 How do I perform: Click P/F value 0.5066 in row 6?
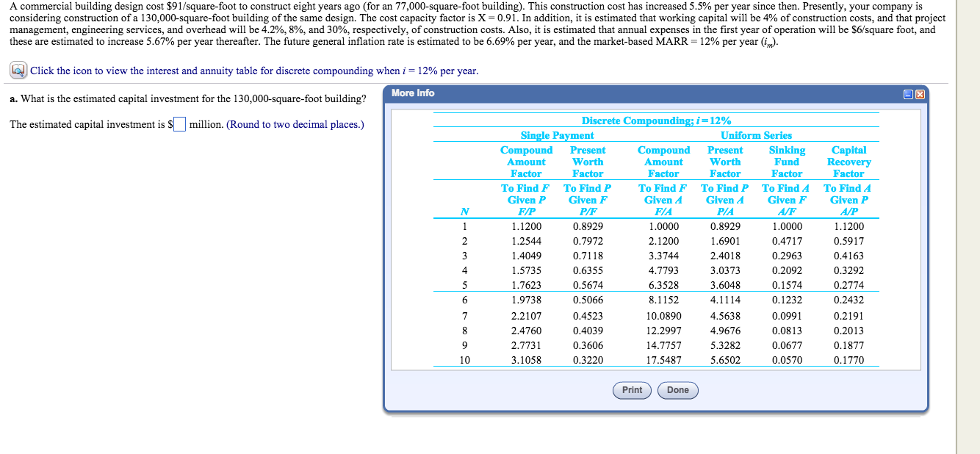point(588,300)
